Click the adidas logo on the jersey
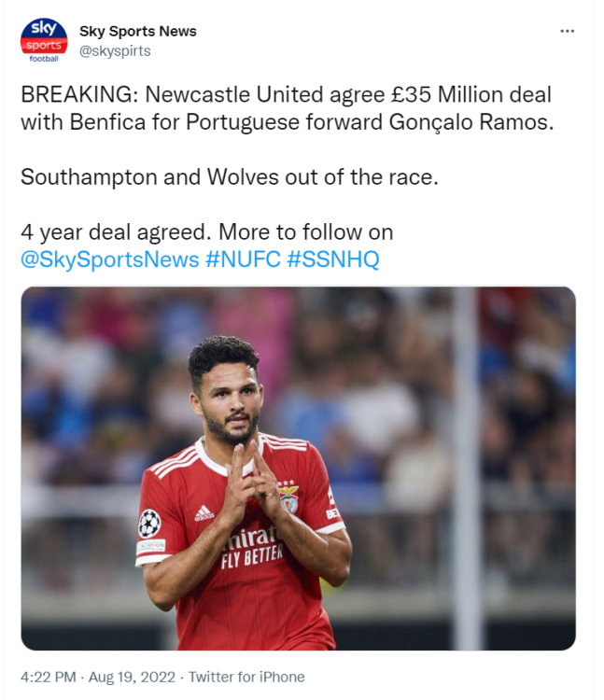The width and height of the screenshot is (604, 700). pyautogui.click(x=204, y=512)
